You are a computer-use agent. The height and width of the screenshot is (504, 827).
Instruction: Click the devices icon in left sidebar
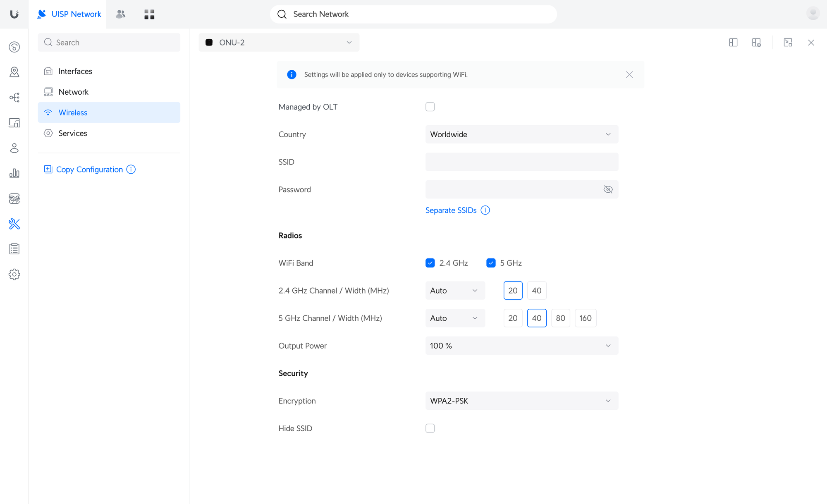point(14,123)
